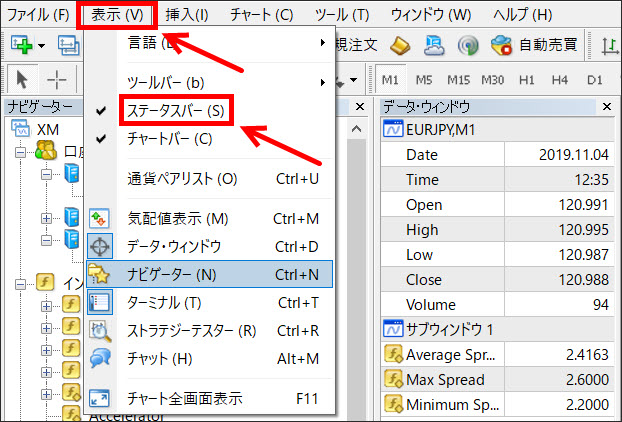The width and height of the screenshot is (622, 422).
Task: Toggle the ステータスバー (S) checkmark option
Action: point(175,110)
